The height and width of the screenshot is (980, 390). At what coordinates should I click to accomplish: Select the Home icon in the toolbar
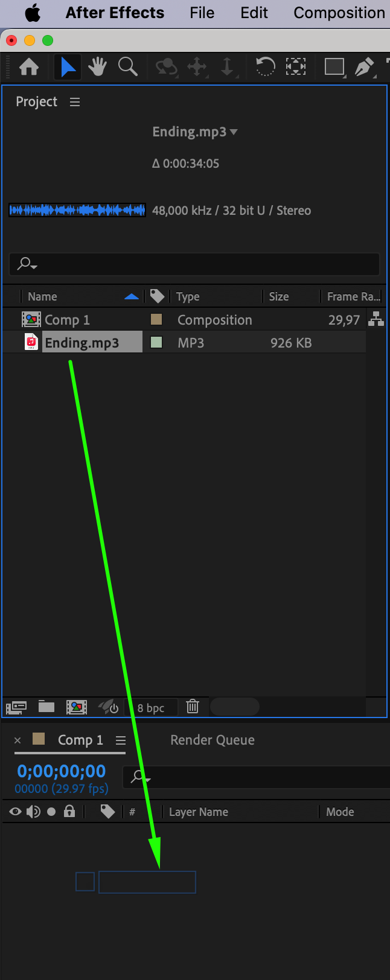pyautogui.click(x=28, y=66)
